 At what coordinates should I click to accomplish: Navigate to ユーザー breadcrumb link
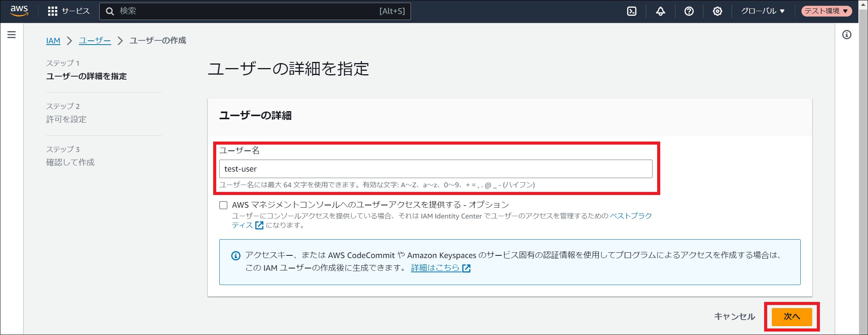coord(95,41)
